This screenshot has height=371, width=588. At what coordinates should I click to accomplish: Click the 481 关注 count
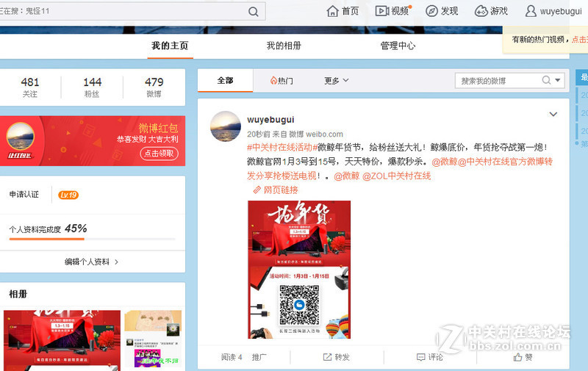tap(30, 87)
